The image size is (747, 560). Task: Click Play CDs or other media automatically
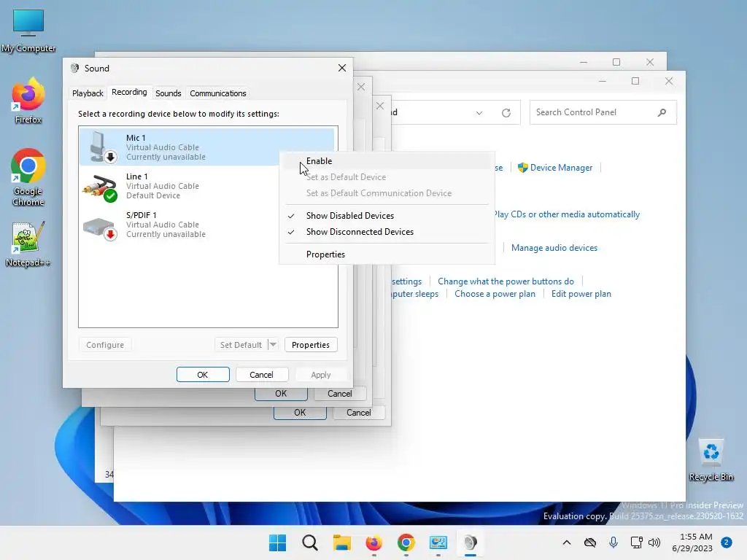[x=566, y=214]
